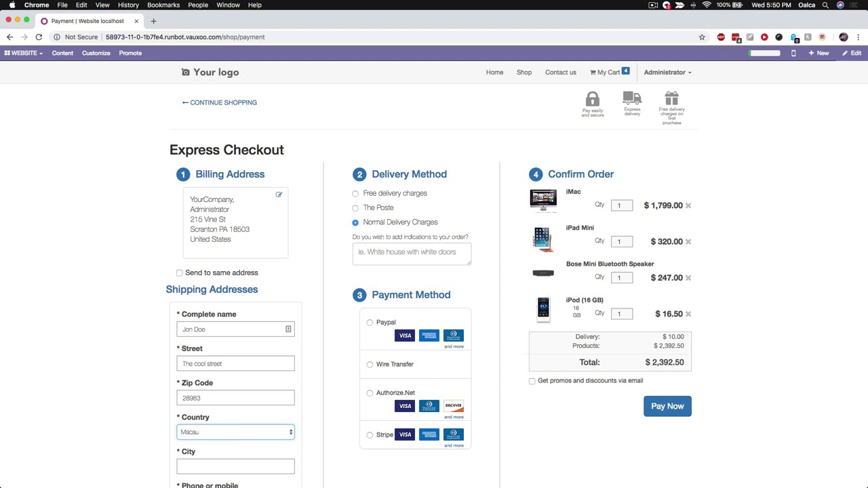Click the Wi-Fi status icon in the menu bar

[x=707, y=5]
